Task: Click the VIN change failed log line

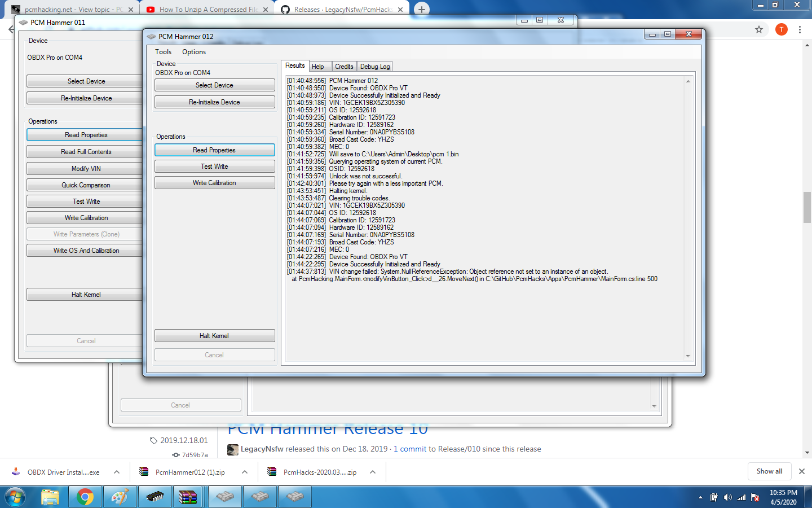Action: click(447, 271)
